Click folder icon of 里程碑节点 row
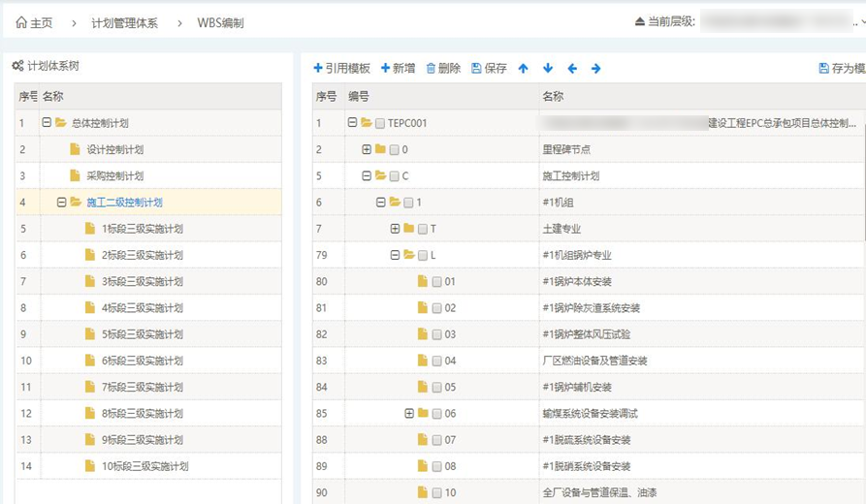The width and height of the screenshot is (866, 504). [x=380, y=149]
